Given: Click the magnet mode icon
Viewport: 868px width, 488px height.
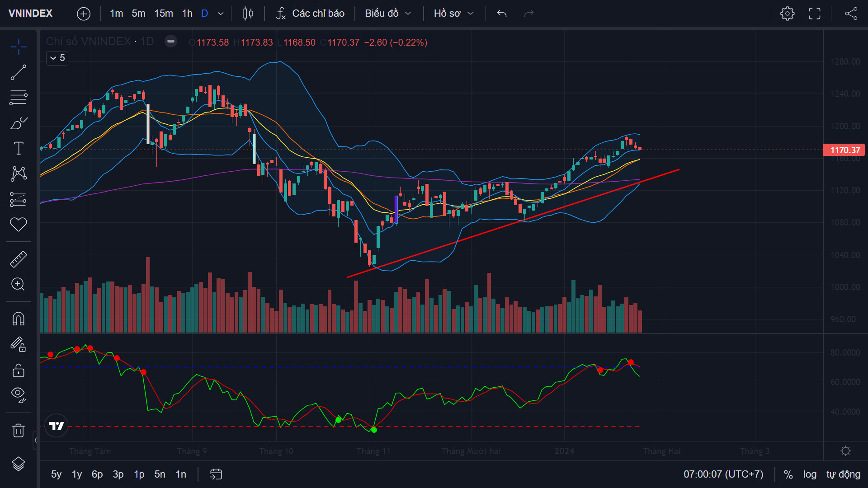Looking at the screenshot, I should (19, 319).
